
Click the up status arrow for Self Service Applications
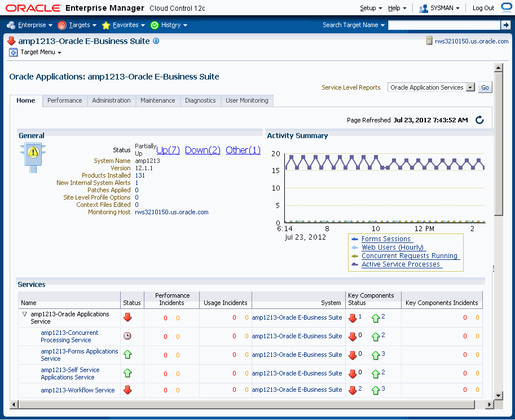tap(127, 373)
